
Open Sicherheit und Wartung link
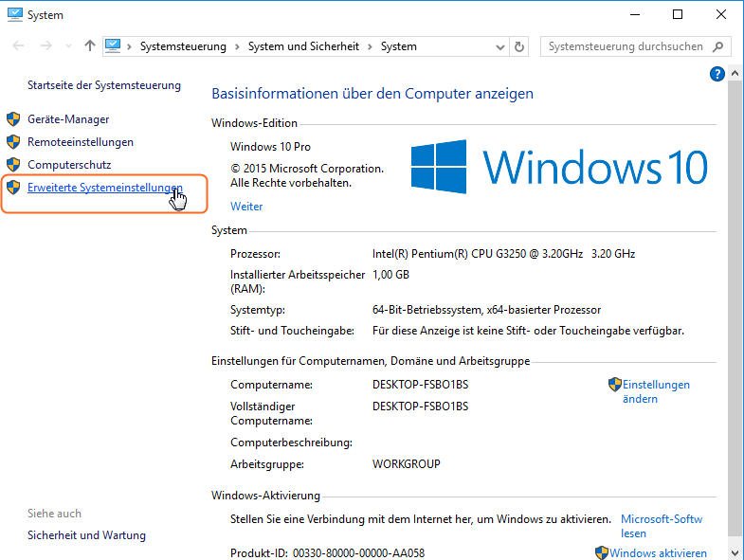click(x=86, y=535)
